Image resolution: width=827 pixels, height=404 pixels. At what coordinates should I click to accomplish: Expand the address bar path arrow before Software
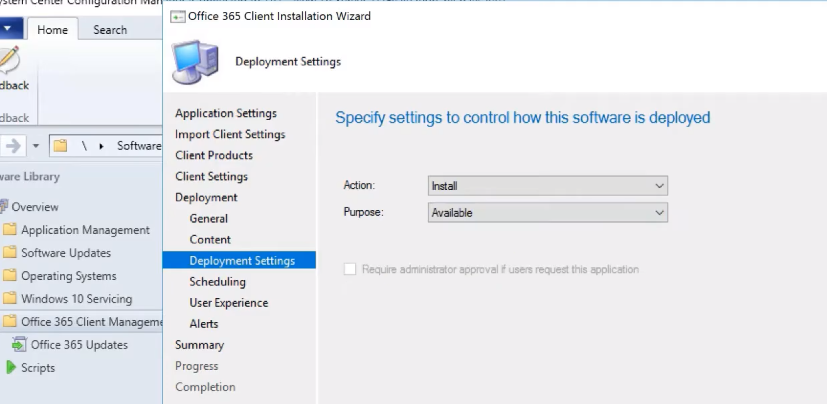pos(101,146)
